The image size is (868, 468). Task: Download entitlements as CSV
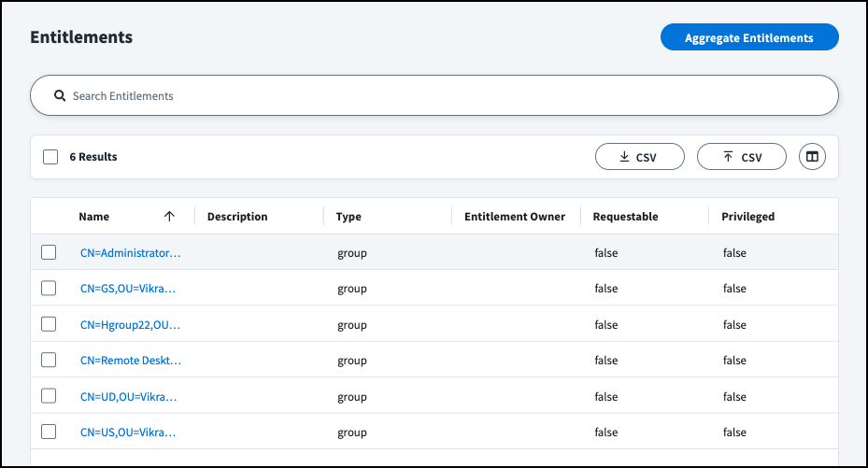(x=639, y=157)
